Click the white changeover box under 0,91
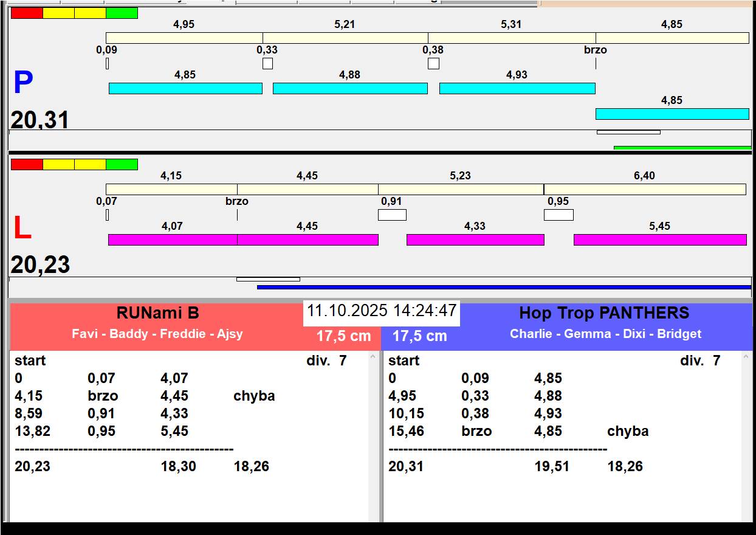The height and width of the screenshot is (535, 756). pyautogui.click(x=392, y=215)
